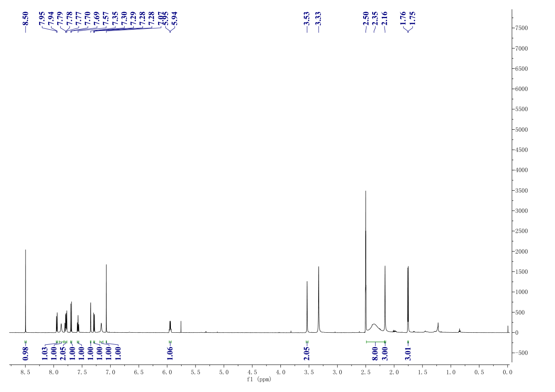Select the 4000 y-axis tick label
This screenshot has height=392, width=555.
[x=521, y=170]
